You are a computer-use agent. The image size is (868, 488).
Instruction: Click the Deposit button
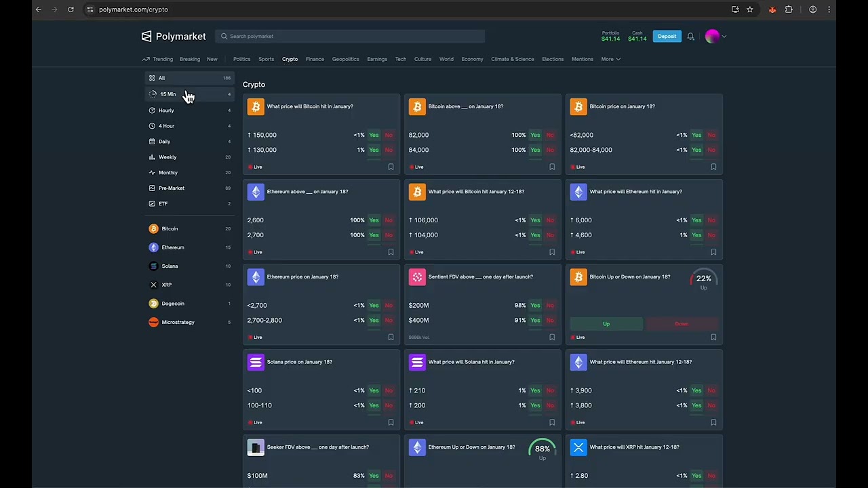click(667, 37)
